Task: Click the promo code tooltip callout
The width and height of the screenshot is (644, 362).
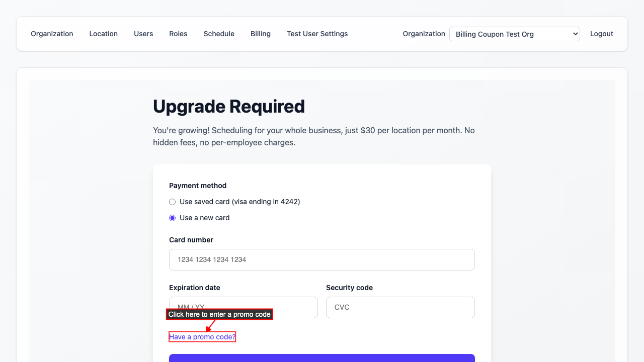Action: pos(219,314)
